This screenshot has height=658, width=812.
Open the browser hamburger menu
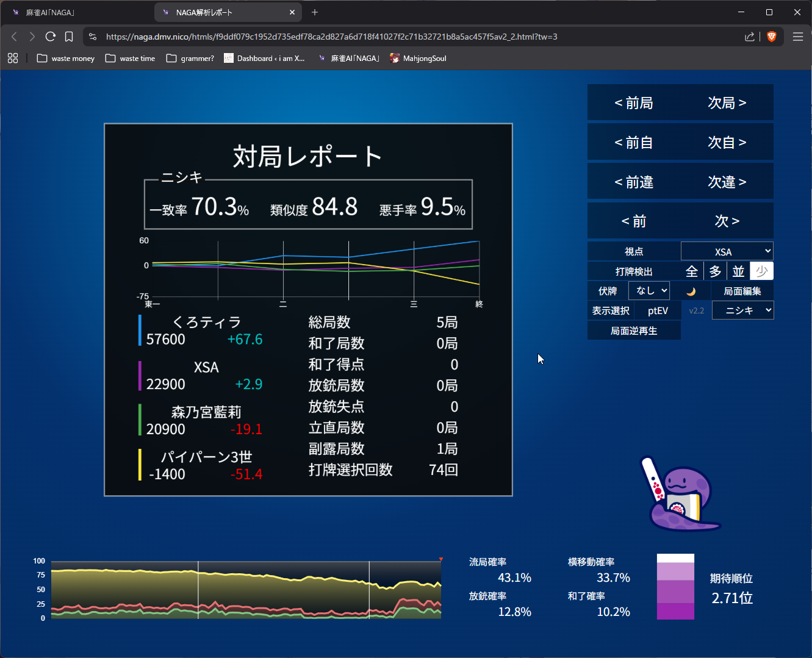point(797,37)
